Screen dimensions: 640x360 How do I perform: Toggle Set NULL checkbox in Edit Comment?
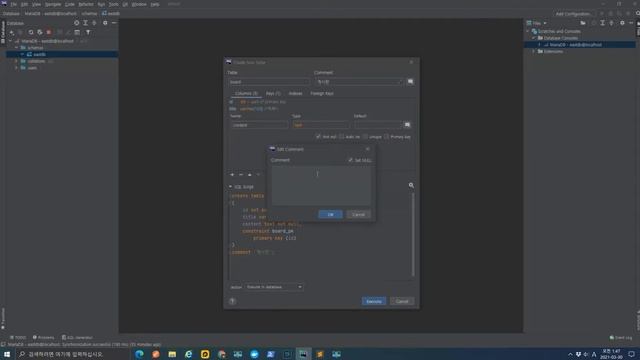pos(350,160)
